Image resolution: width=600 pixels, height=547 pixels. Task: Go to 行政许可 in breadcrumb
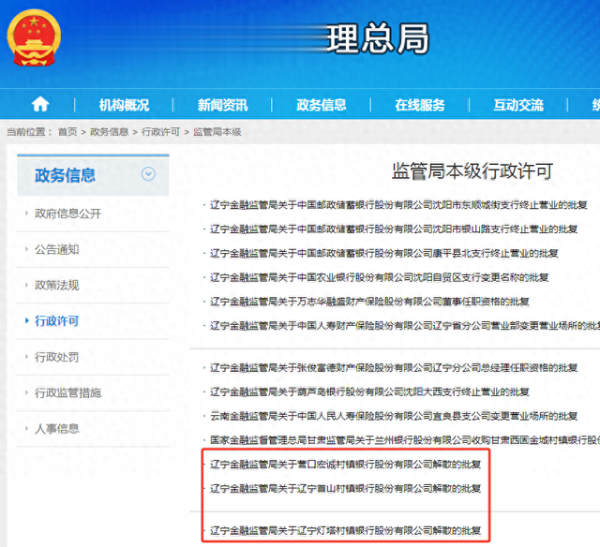161,132
